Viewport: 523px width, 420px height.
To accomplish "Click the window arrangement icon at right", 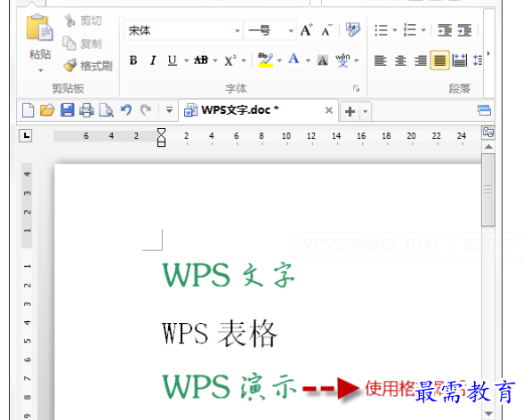I will click(484, 110).
